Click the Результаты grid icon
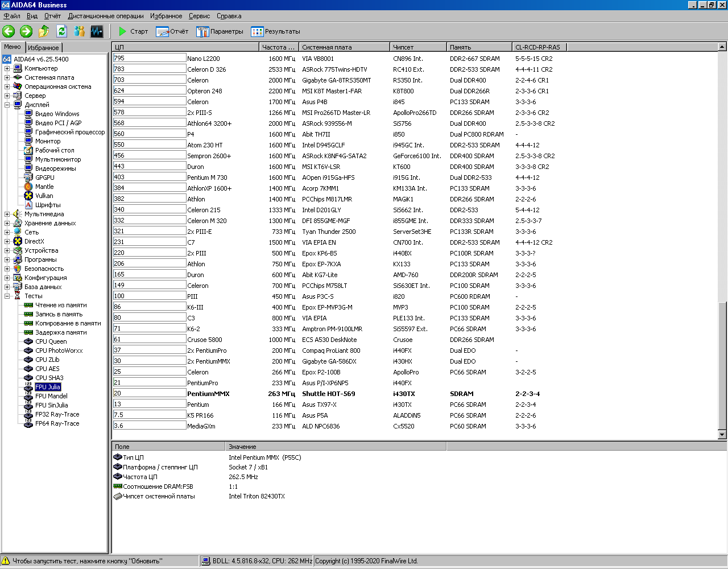Viewport: 728px width, 569px height. [257, 31]
